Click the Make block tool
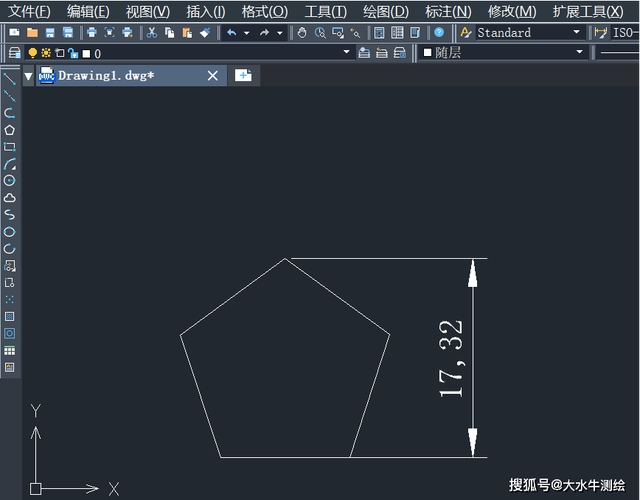Image resolution: width=640 pixels, height=500 pixels. 9,282
